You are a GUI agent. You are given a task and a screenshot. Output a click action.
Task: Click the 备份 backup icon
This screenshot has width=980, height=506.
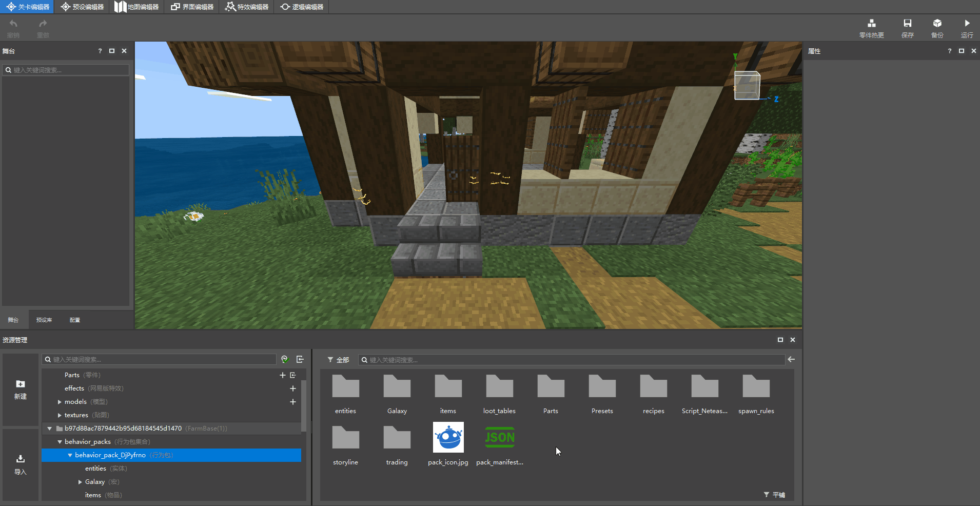pos(937,23)
